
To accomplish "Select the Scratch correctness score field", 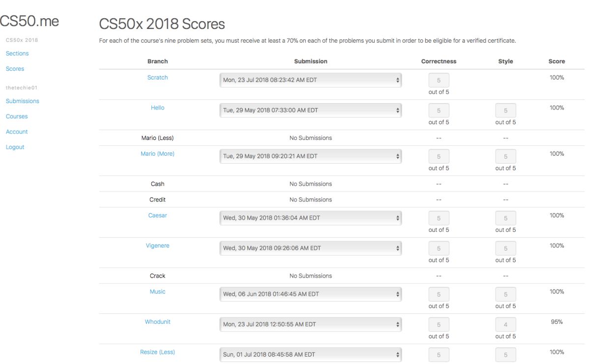I will (x=439, y=81).
